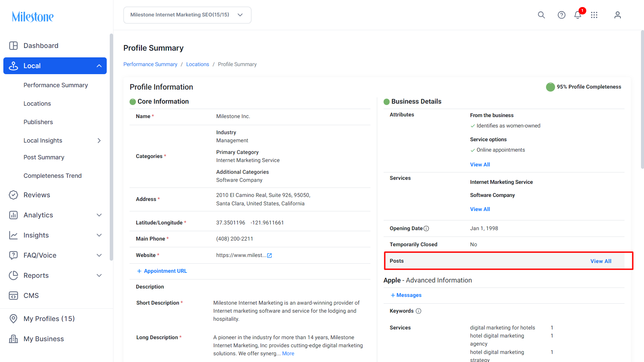This screenshot has height=362, width=644.
Task: Click View All in Posts row
Action: tap(601, 261)
